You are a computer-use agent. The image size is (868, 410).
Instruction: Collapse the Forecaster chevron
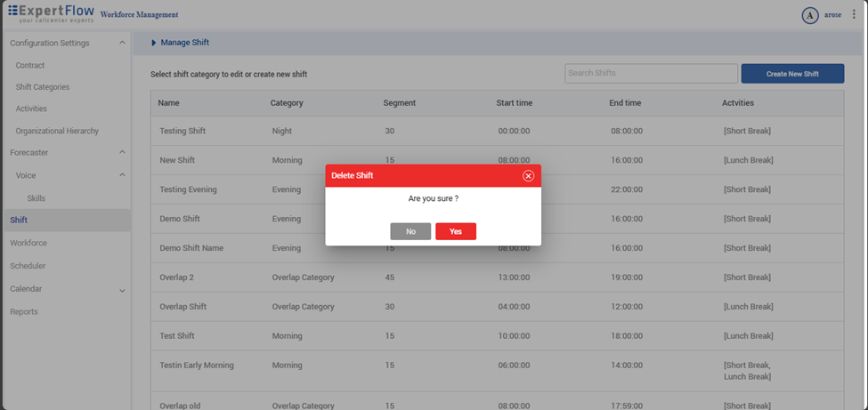(122, 153)
